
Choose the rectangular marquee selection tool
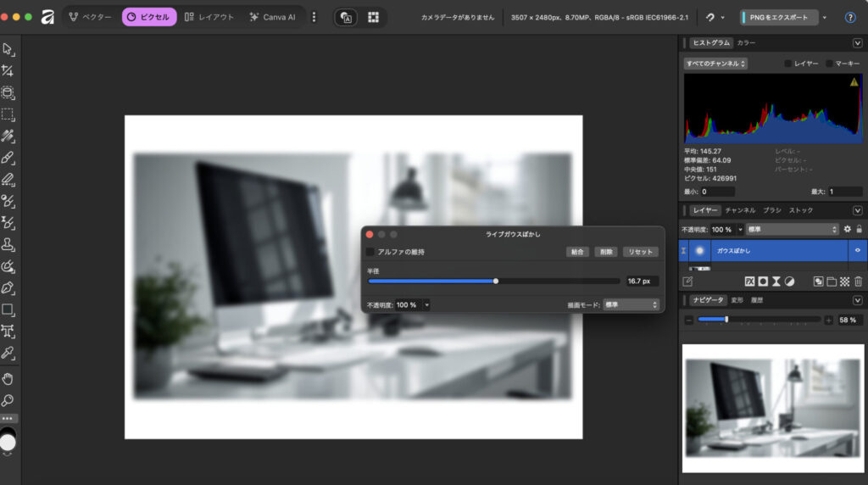pyautogui.click(x=8, y=114)
